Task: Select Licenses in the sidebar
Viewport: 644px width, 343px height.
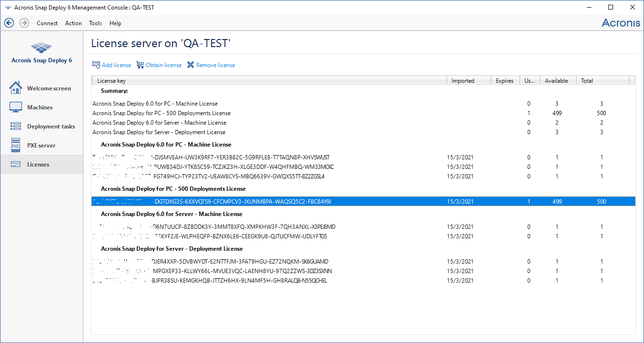Action: point(41,164)
